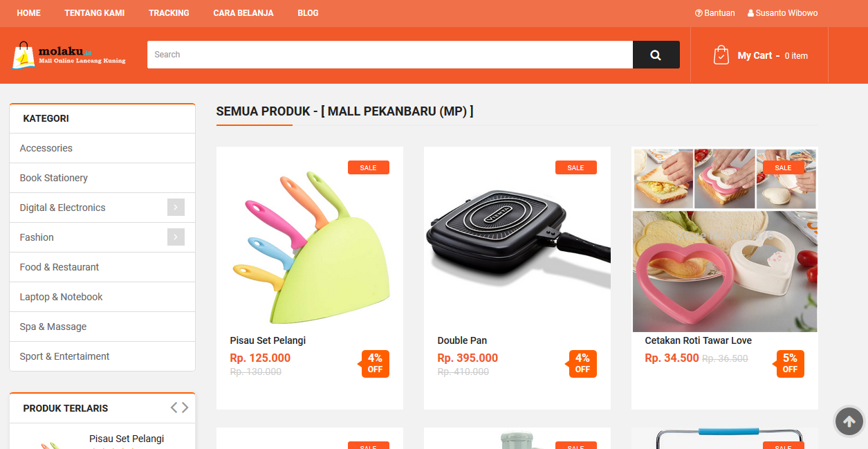Click the Bantuan help icon

[699, 13]
